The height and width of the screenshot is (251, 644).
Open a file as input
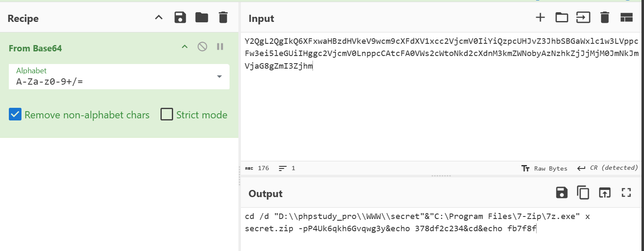pos(583,18)
